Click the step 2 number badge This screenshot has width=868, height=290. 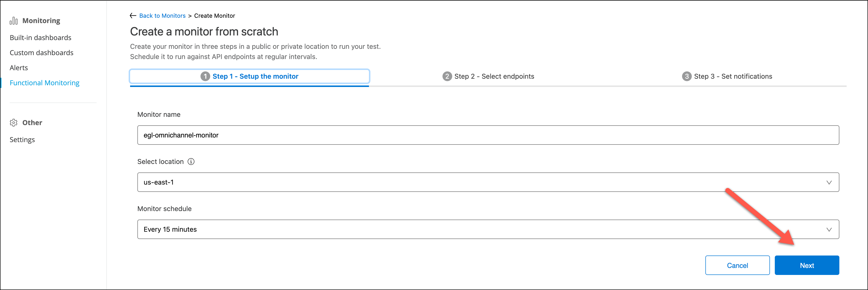click(447, 77)
